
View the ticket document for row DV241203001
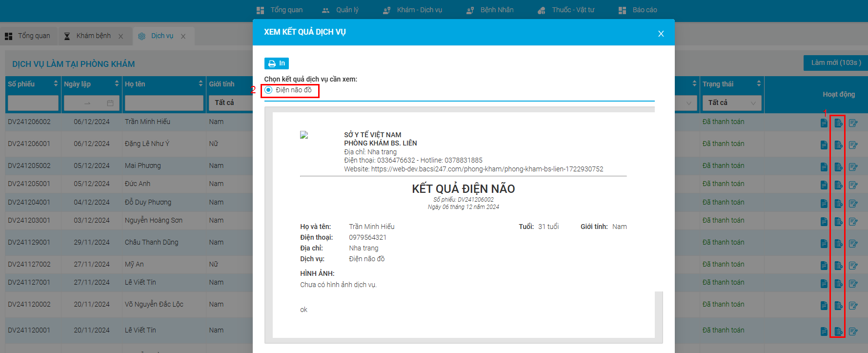pyautogui.click(x=824, y=222)
